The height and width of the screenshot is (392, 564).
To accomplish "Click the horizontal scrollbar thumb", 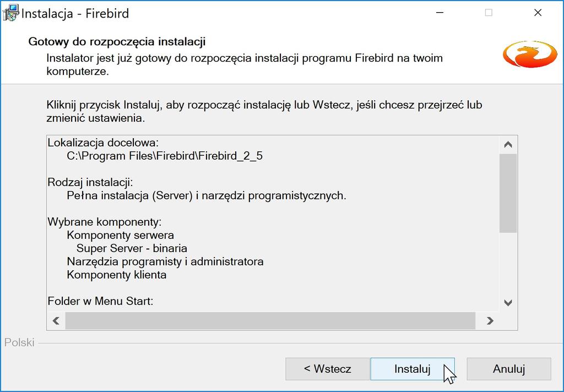I will coord(270,320).
